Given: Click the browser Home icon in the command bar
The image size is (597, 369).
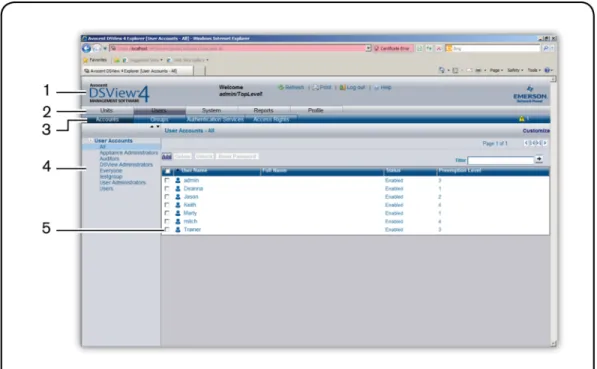Looking at the screenshot, I should pos(442,70).
